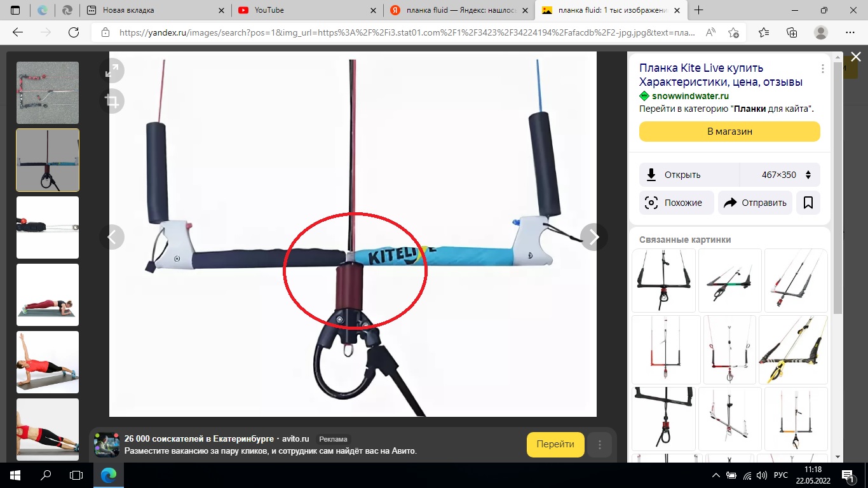
Task: Click the Похожие button
Action: coord(676,203)
